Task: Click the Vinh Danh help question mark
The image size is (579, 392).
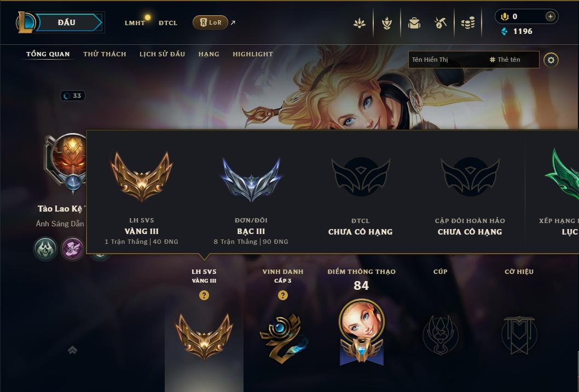Action: point(282,295)
